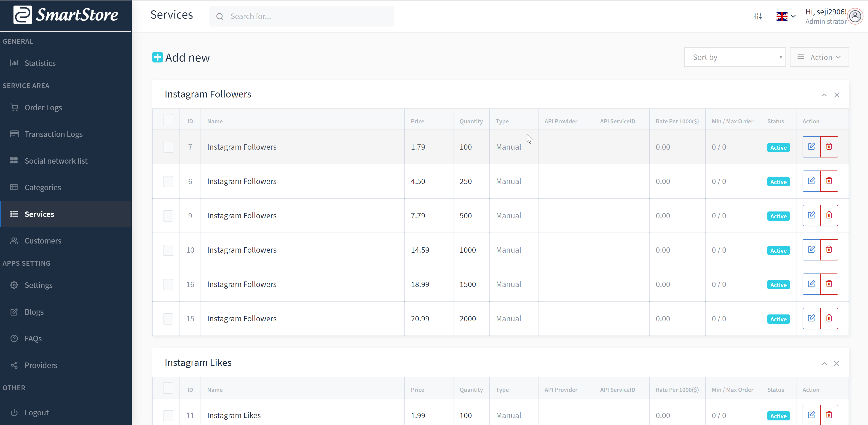Delete the service priced 4.50

click(x=829, y=181)
